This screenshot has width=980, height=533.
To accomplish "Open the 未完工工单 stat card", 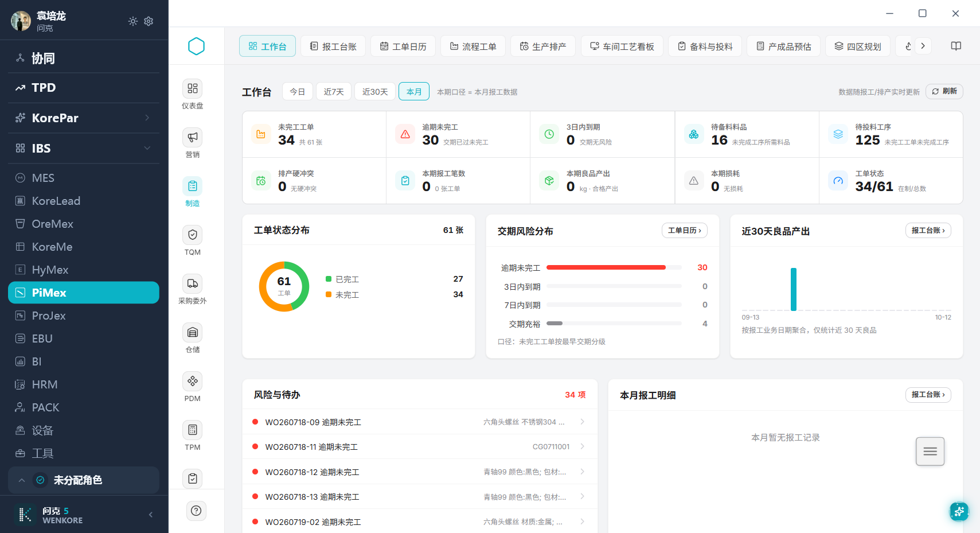I will coord(314,134).
